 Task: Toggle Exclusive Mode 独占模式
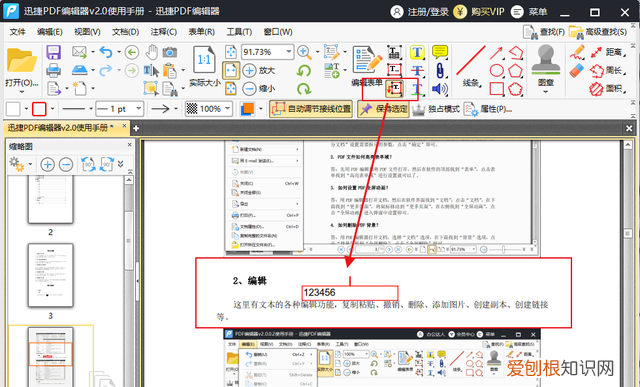pos(436,109)
